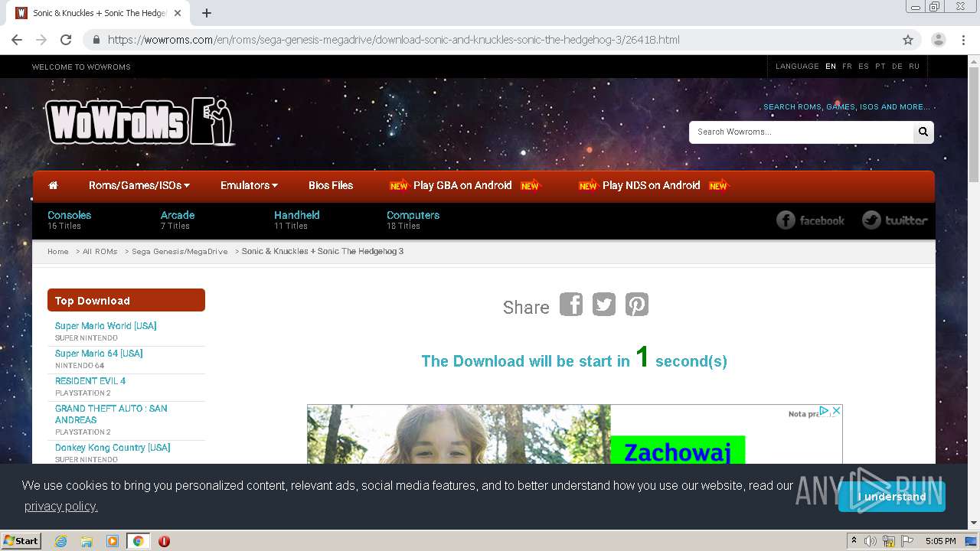Expand the Roms/Games/ISOs dropdown
980x551 pixels.
tap(139, 185)
